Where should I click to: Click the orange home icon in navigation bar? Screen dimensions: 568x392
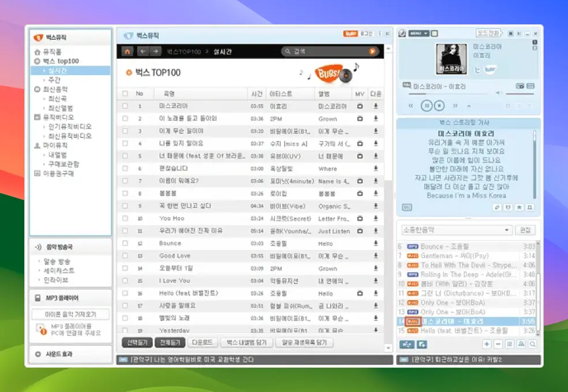tap(128, 51)
